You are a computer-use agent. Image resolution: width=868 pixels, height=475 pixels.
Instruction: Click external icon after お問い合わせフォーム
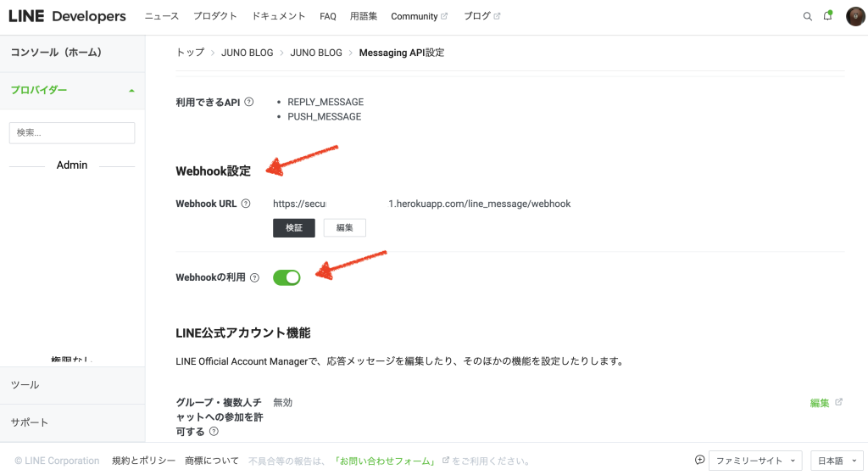click(x=446, y=460)
